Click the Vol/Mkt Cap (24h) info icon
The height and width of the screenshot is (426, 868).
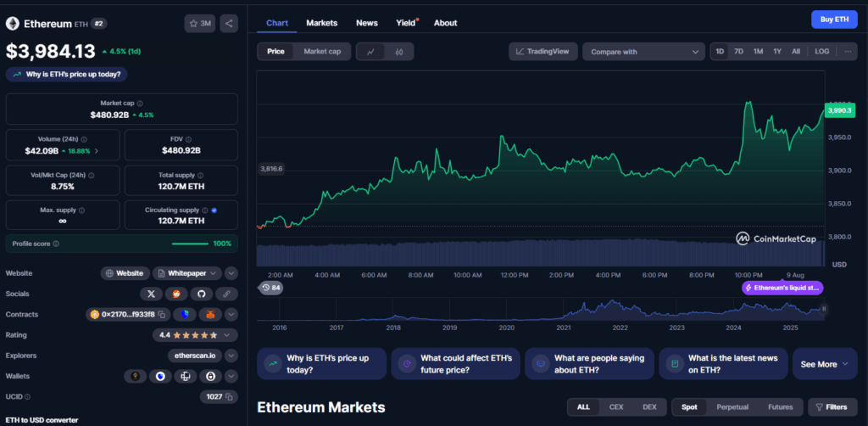click(91, 175)
